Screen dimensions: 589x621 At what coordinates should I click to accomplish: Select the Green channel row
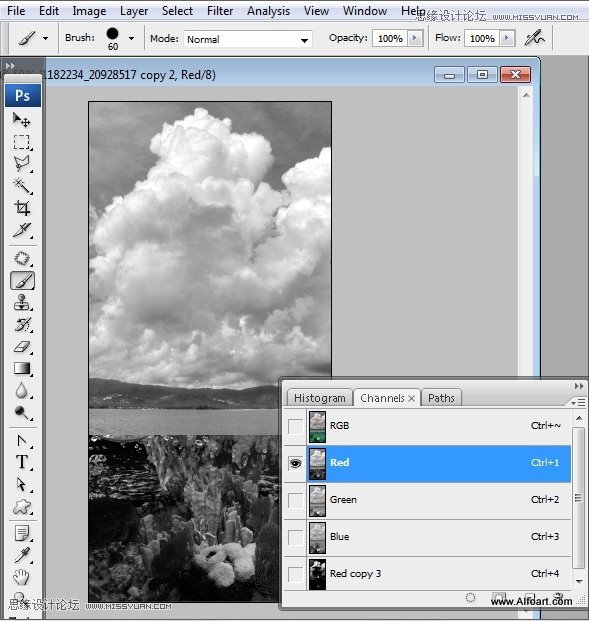pyautogui.click(x=439, y=501)
